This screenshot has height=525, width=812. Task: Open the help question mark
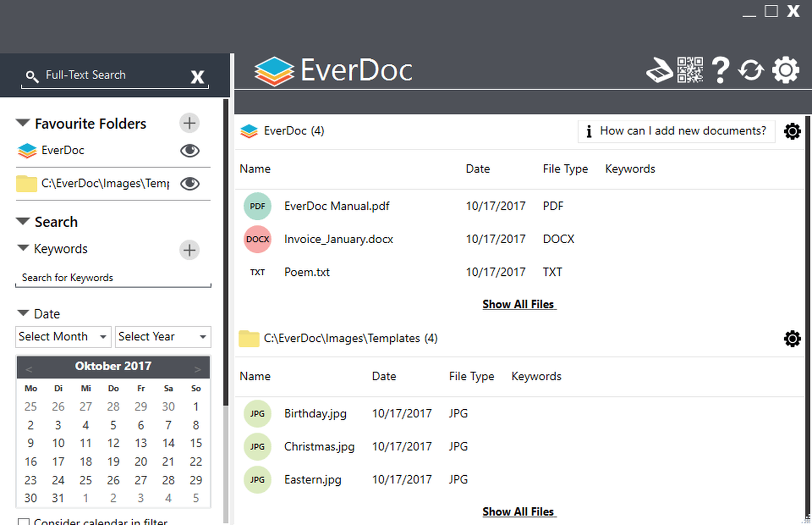pyautogui.click(x=720, y=70)
